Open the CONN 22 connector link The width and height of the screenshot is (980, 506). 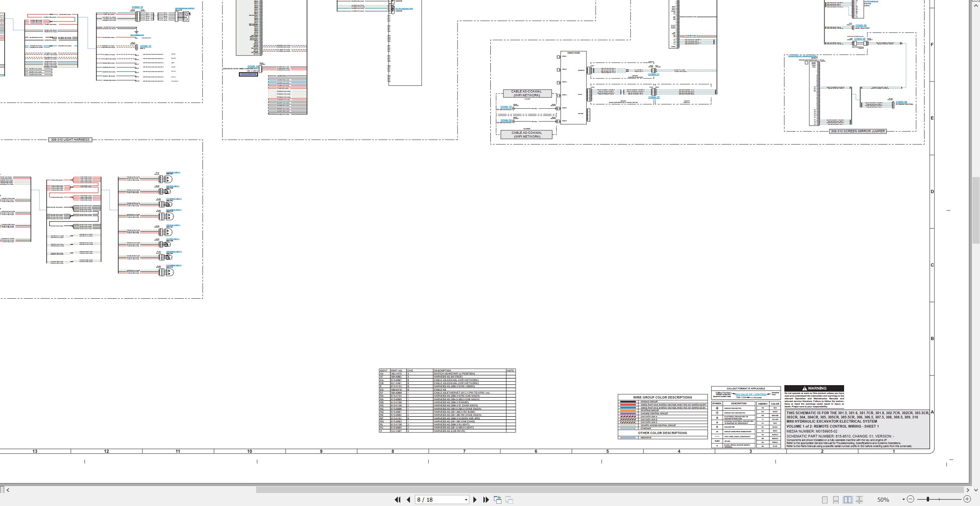tap(654, 97)
